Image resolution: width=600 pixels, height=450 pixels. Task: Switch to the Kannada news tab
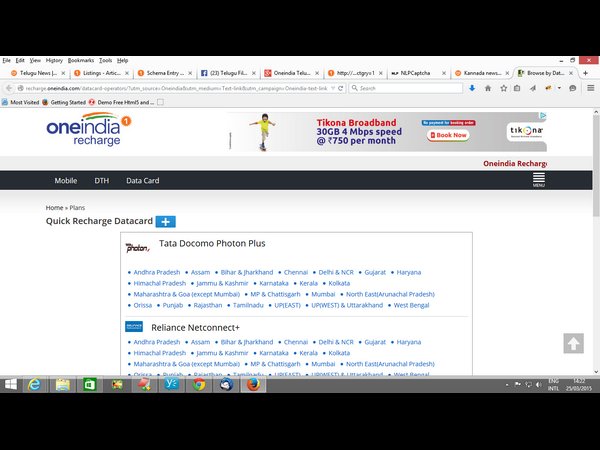tap(478, 73)
